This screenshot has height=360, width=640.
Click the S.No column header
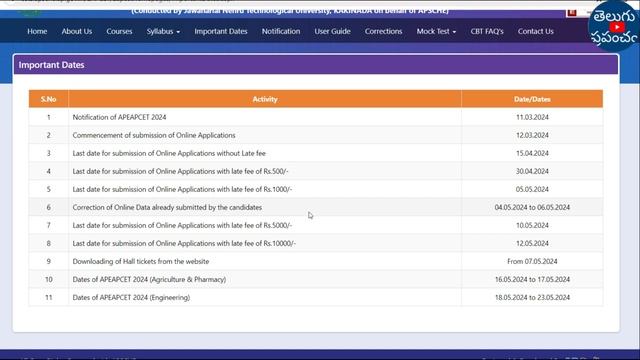tap(49, 99)
